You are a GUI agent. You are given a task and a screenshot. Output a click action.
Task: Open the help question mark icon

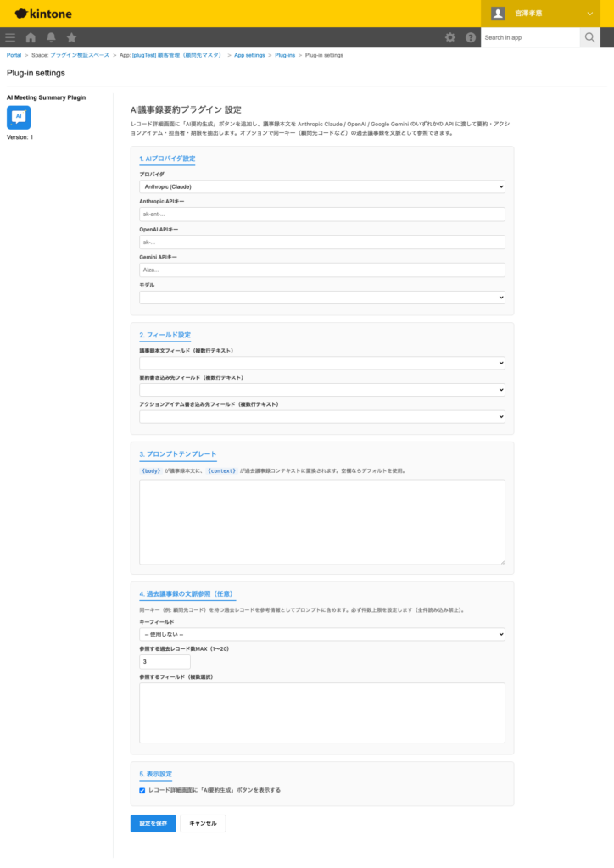tap(470, 37)
